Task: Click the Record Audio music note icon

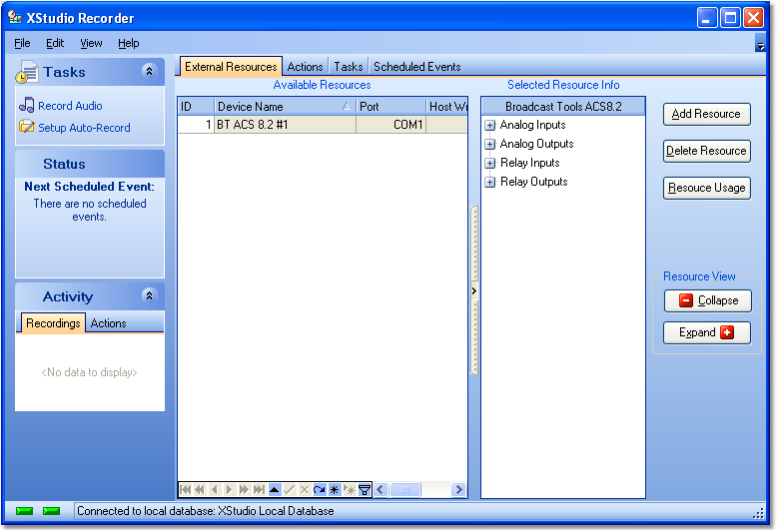Action: (26, 105)
